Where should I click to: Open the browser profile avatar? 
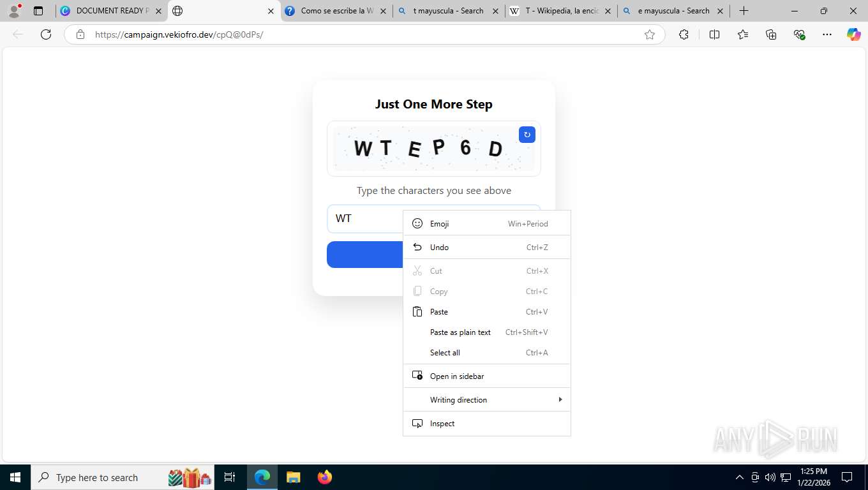coord(14,11)
